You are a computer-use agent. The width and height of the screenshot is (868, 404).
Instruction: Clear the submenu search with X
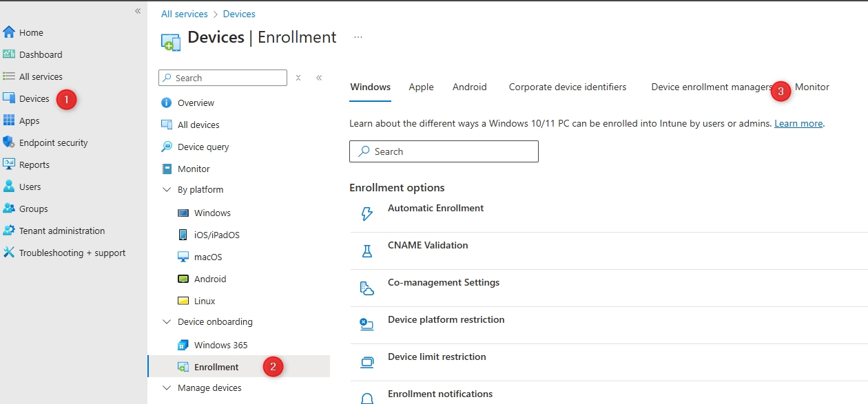[298, 78]
